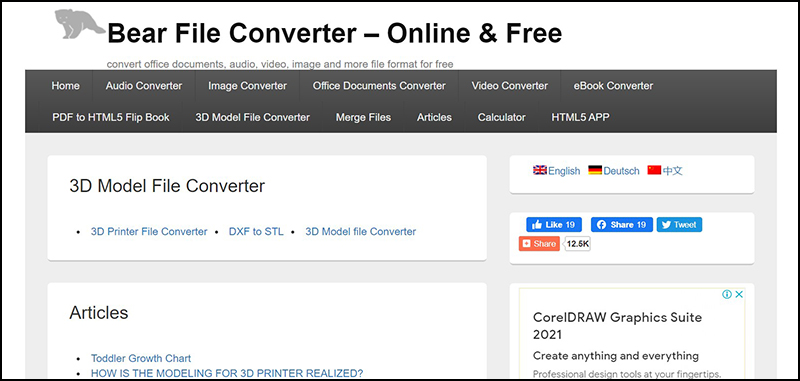
Task: Open HTML5 APP menu item
Action: coord(580,117)
